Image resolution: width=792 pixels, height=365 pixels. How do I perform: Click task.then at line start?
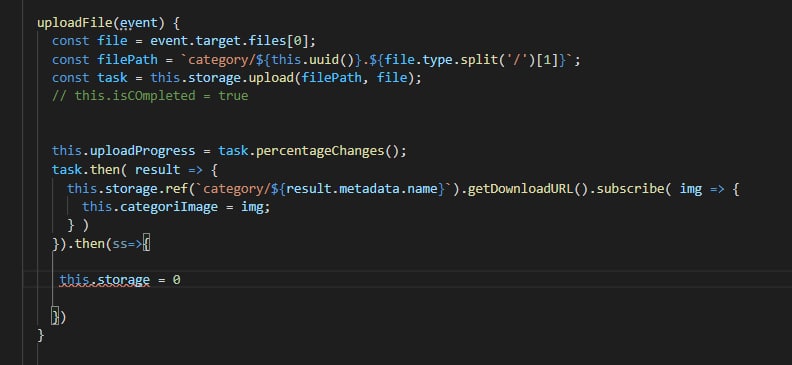(85, 170)
